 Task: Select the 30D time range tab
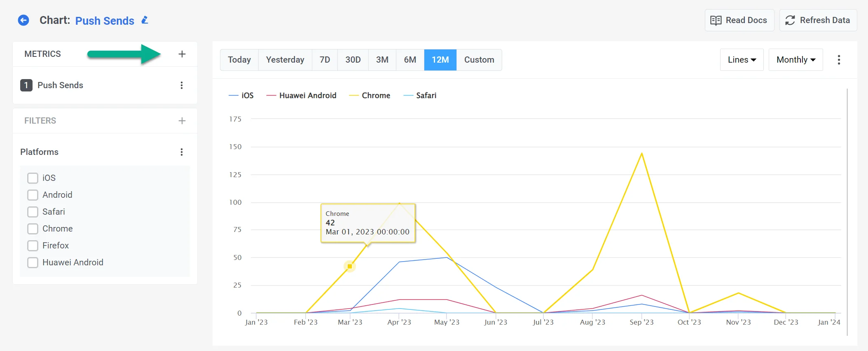[x=353, y=60]
